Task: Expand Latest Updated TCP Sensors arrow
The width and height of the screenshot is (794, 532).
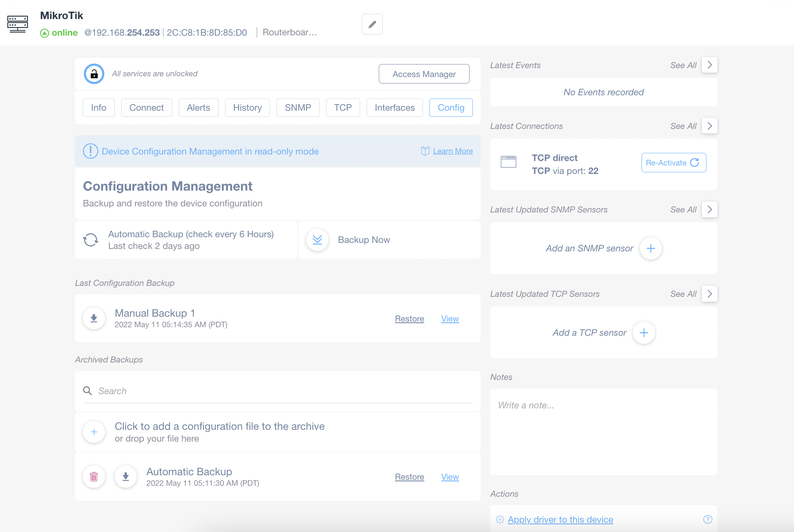Action: coord(710,294)
